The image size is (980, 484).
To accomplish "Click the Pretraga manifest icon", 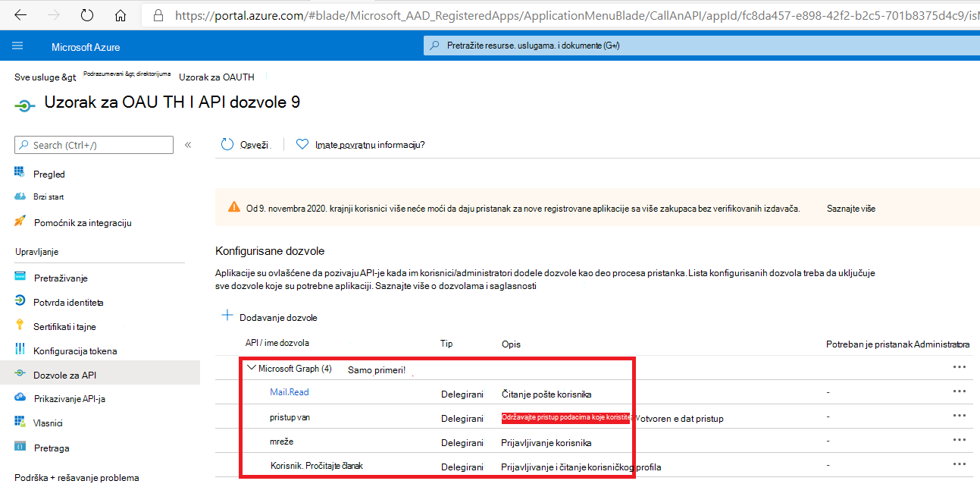I will click(x=20, y=448).
